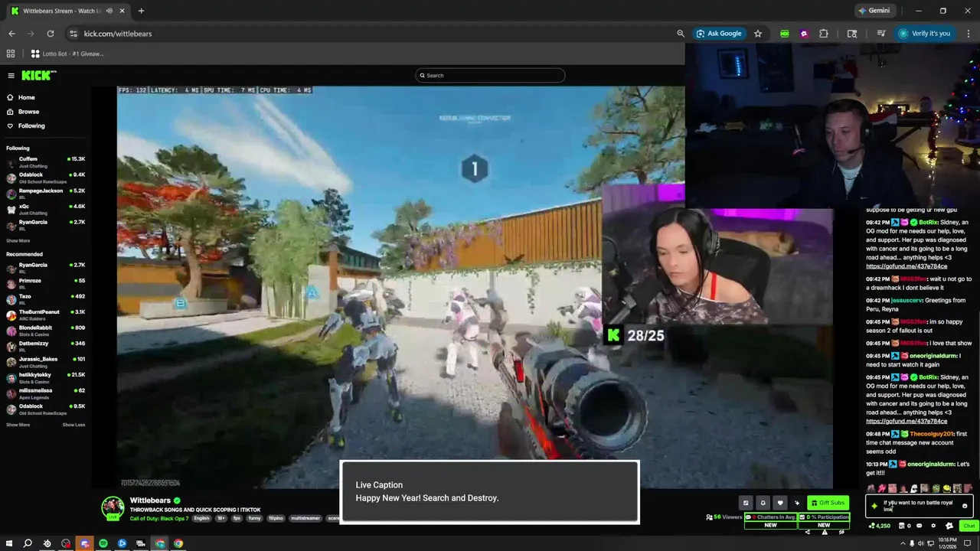Share the stream via share icon
This screenshot has width=980, height=551.
(808, 532)
